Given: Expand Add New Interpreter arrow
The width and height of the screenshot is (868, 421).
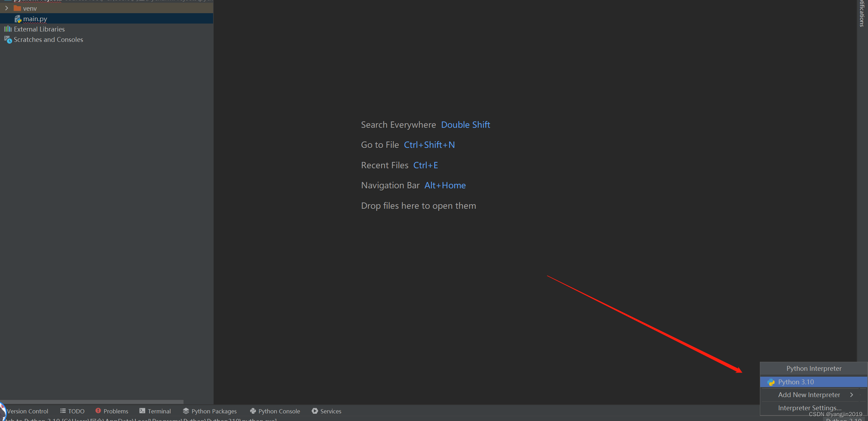Looking at the screenshot, I should pos(852,395).
